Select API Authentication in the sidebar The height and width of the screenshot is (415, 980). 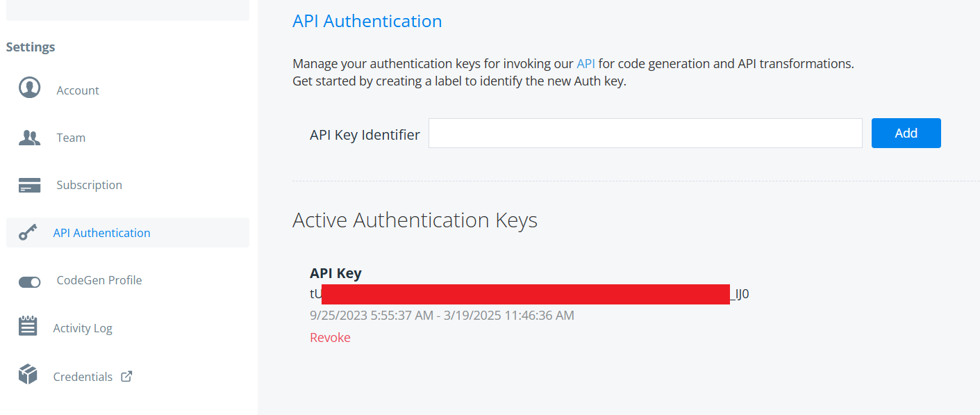(x=101, y=233)
